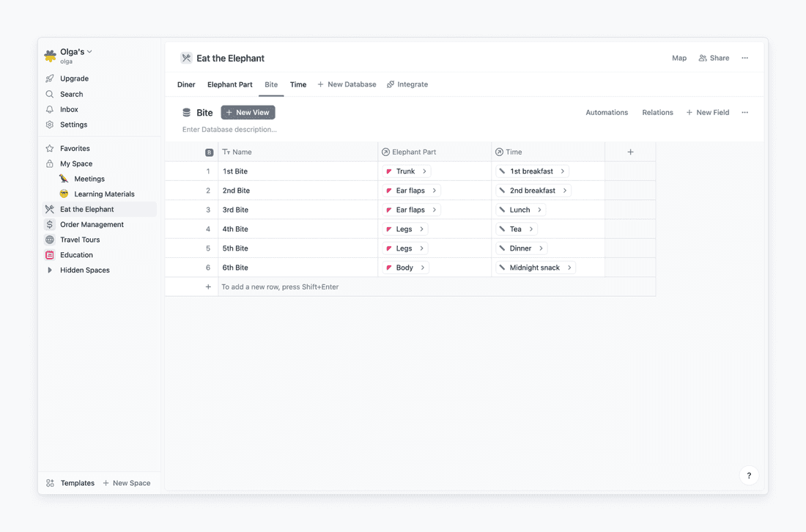The height and width of the screenshot is (532, 806).
Task: Select the Time database tab
Action: click(297, 84)
